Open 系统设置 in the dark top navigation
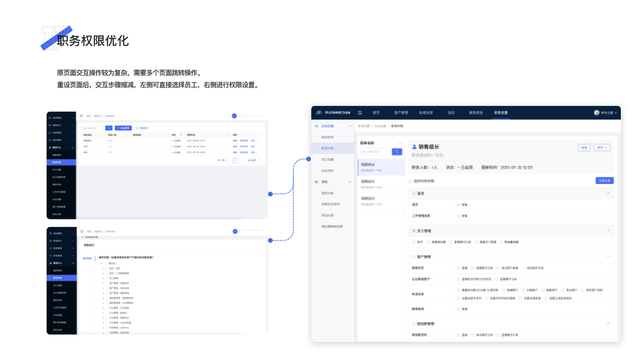Screen dimensions: 644x362 pyautogui.click(x=501, y=113)
